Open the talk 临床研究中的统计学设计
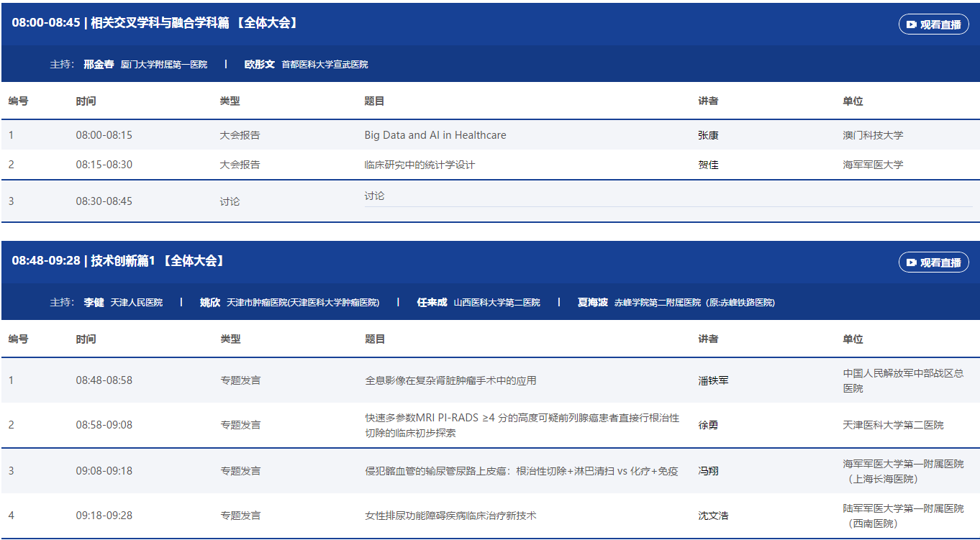Viewport: 980px width, 540px height. 419,165
